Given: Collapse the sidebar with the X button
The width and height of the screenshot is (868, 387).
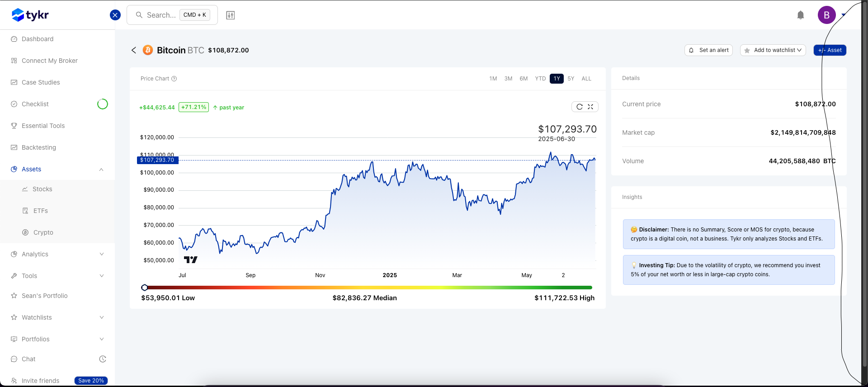Looking at the screenshot, I should 115,15.
